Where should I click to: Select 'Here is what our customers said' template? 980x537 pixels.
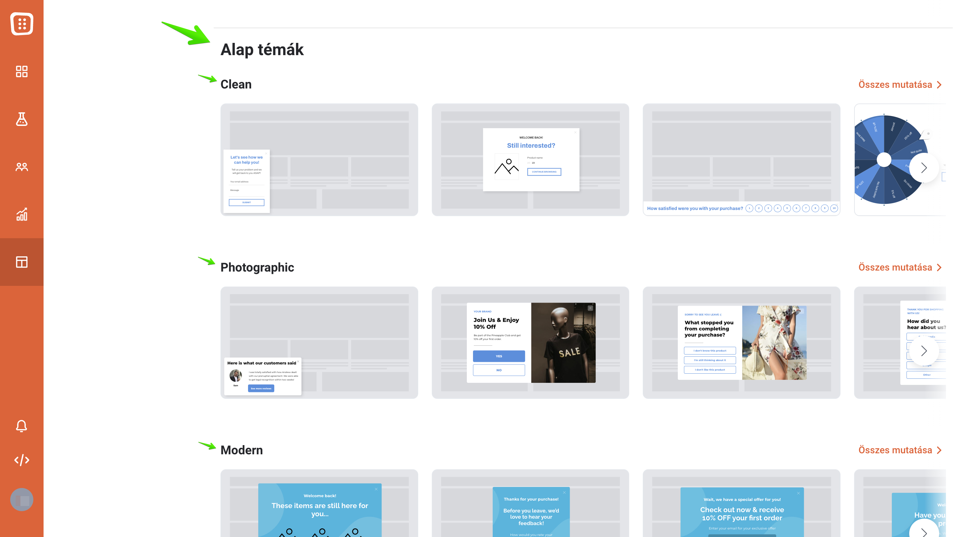point(319,343)
